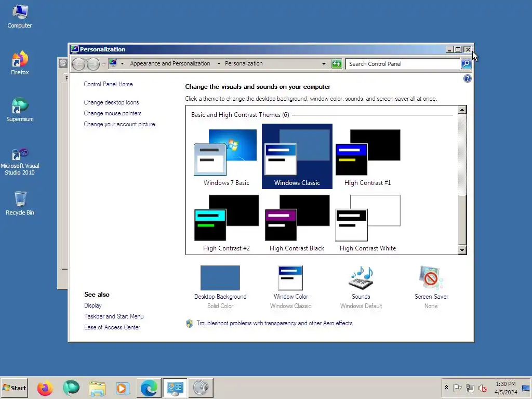Launch Windows Media Player from taskbar
Viewport: 532px width, 399px height.
[123, 388]
